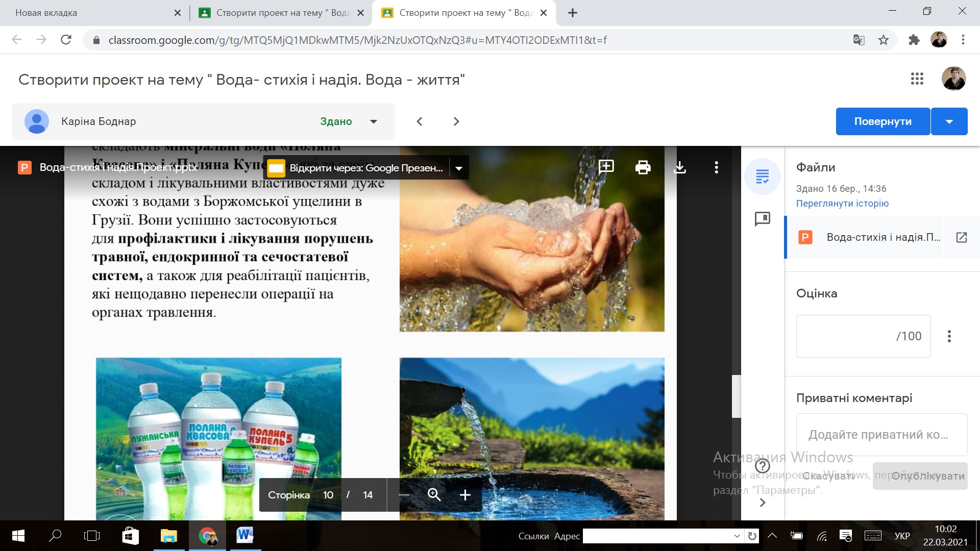Expand the open-with options arrow
This screenshot has height=551, width=980.
coord(459,168)
